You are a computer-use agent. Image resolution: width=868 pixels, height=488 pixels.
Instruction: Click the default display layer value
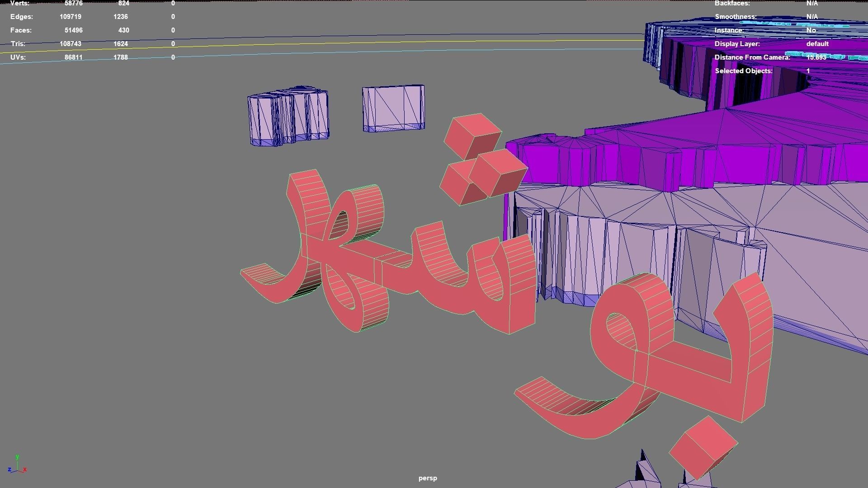click(817, 44)
